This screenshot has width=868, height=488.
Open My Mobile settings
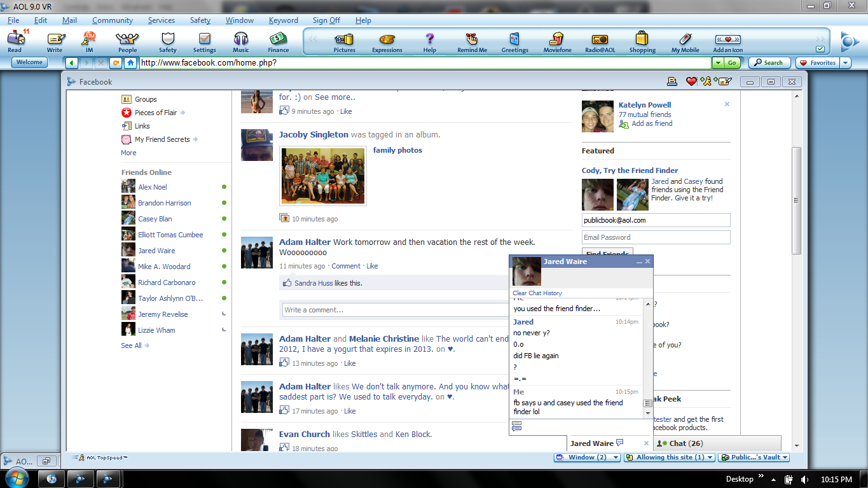coord(684,41)
